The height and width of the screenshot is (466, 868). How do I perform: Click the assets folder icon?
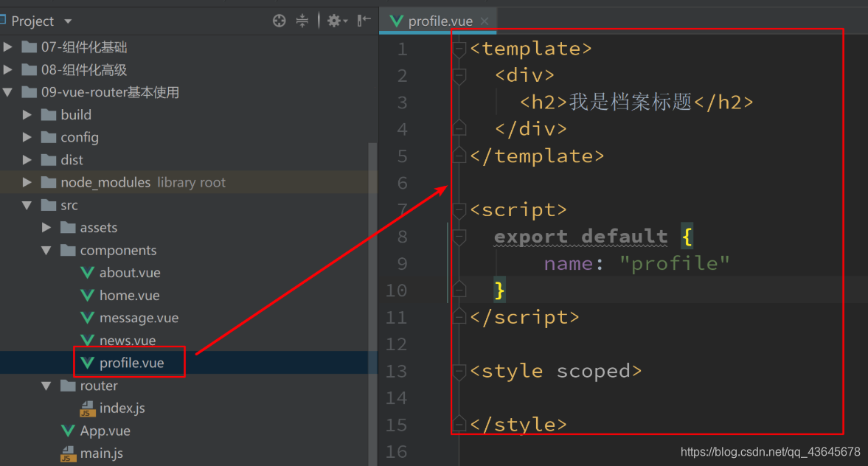point(68,227)
